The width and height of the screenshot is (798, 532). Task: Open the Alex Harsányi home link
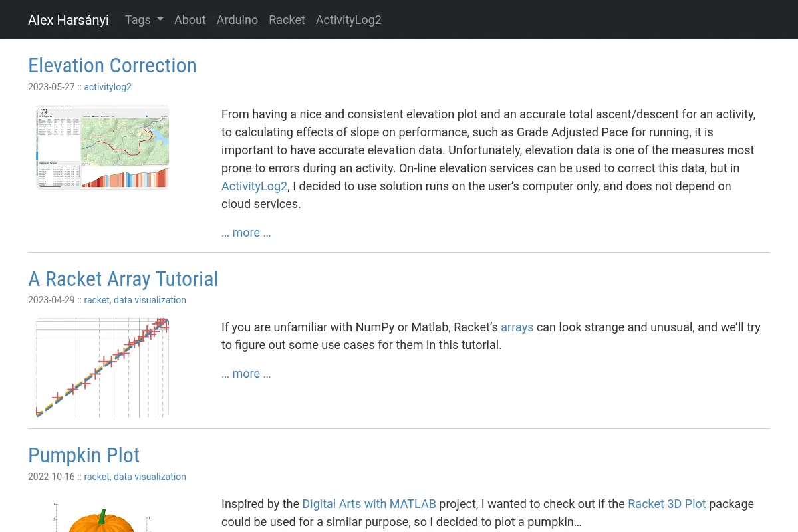[68, 20]
